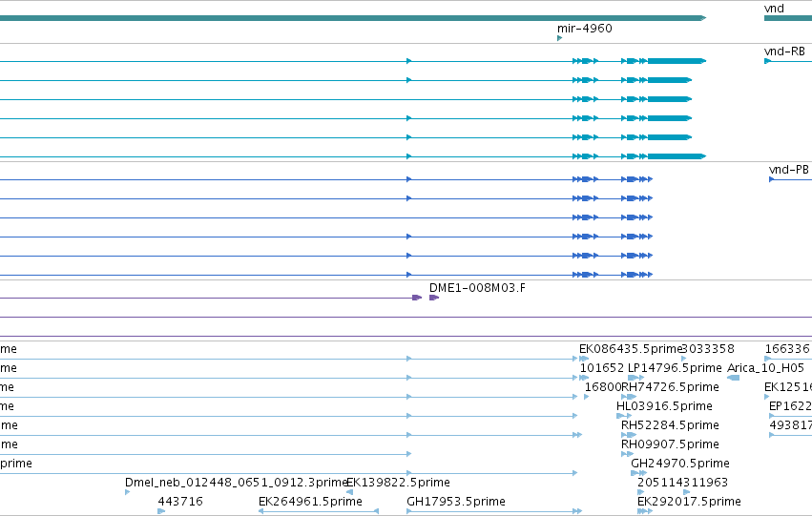
Task: Click the RH09907.5prime arrow glyph
Action: click(x=628, y=454)
